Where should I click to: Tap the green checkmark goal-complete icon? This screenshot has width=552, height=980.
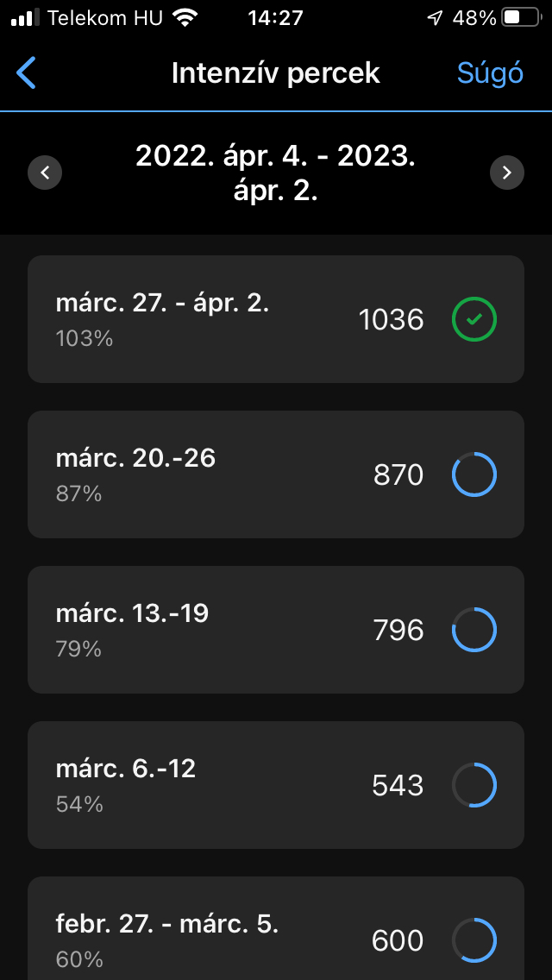[474, 320]
